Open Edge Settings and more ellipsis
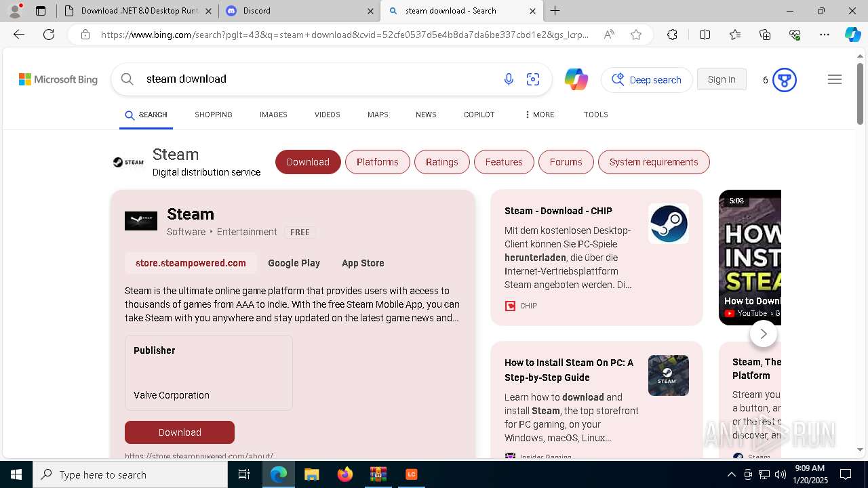This screenshot has width=868, height=488. click(x=825, y=35)
